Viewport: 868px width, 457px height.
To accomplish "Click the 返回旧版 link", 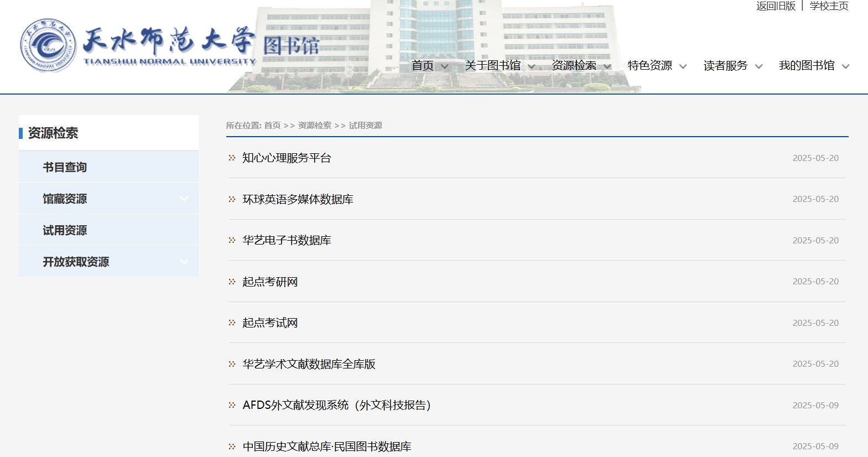I will coord(776,6).
